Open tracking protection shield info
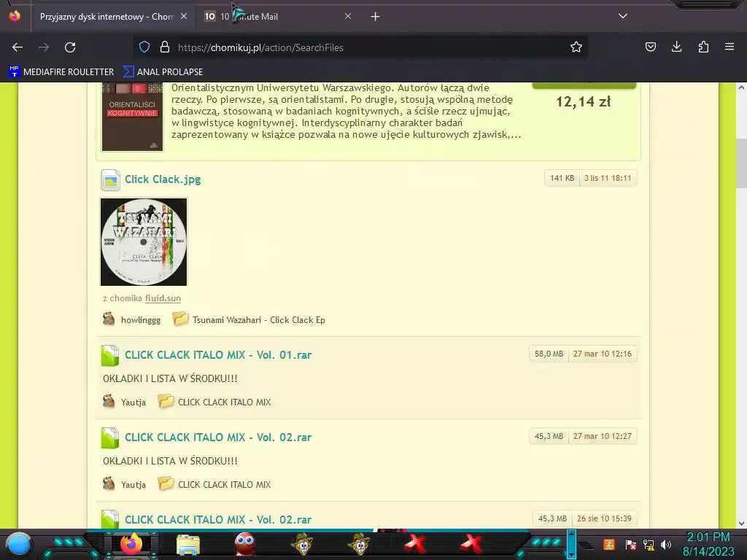747x560 pixels. [144, 47]
